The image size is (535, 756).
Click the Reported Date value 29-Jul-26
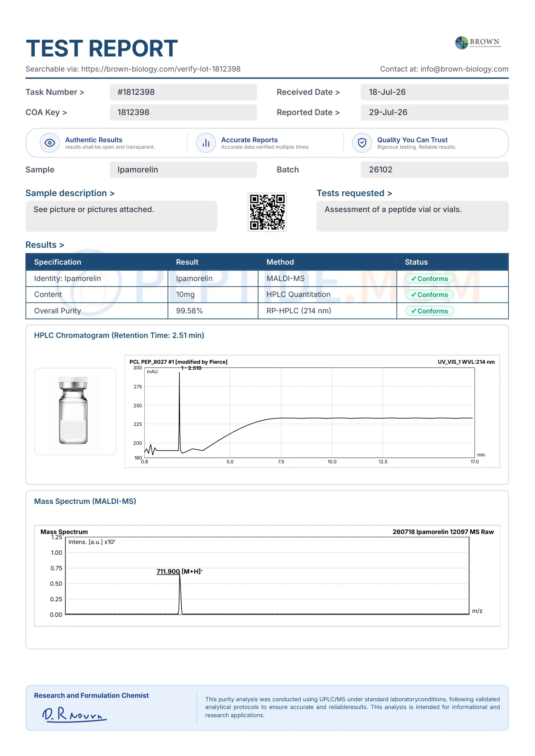pyautogui.click(x=435, y=112)
